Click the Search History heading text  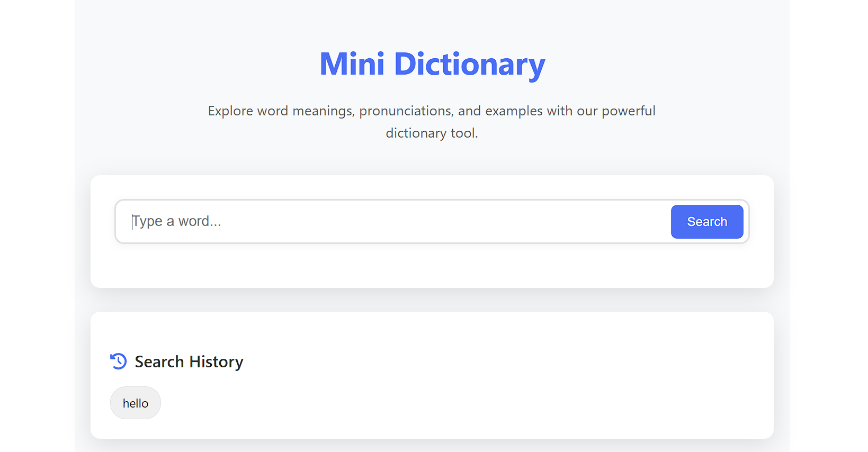pos(189,361)
